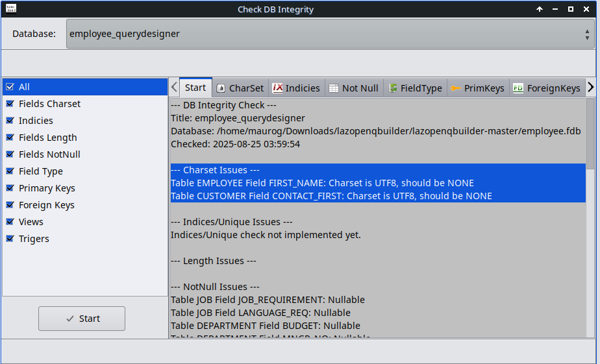The width and height of the screenshot is (600, 364).
Task: Click the FieldType tab icon
Action: (393, 88)
